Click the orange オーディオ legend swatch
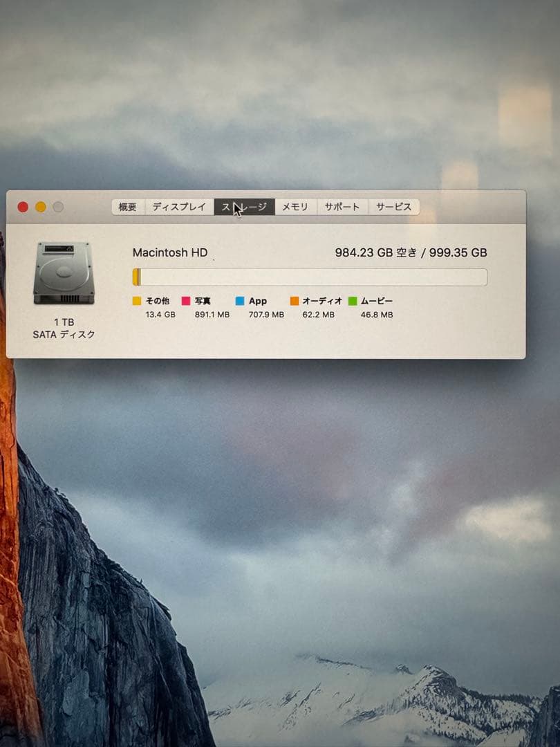This screenshot has height=747, width=560. [x=296, y=301]
